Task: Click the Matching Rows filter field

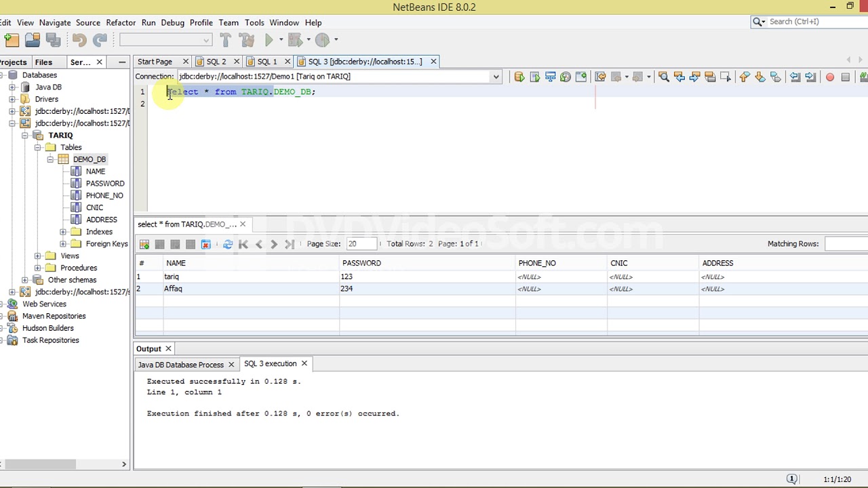Action: (846, 244)
